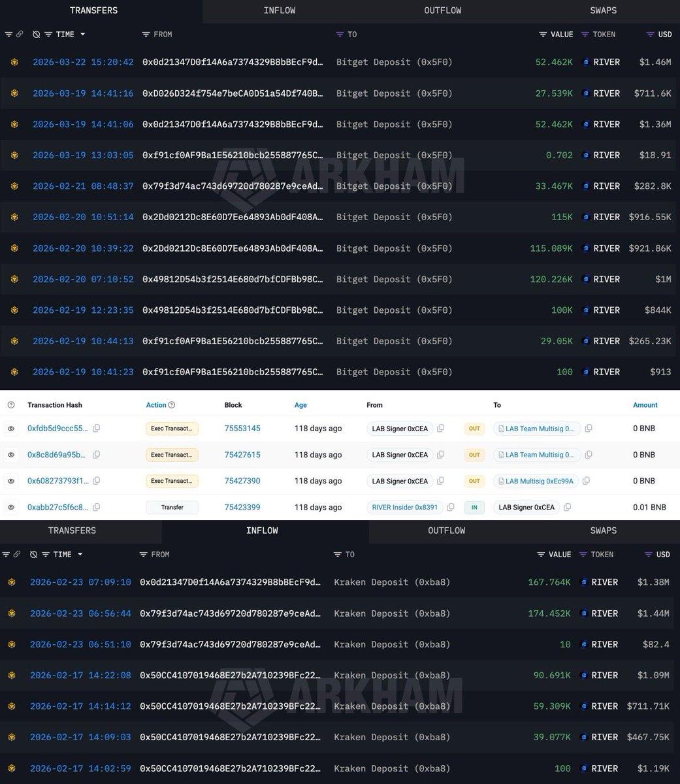This screenshot has height=784, width=680.
Task: Select the RIVER token icon on the $82.4 row
Action: (x=584, y=644)
